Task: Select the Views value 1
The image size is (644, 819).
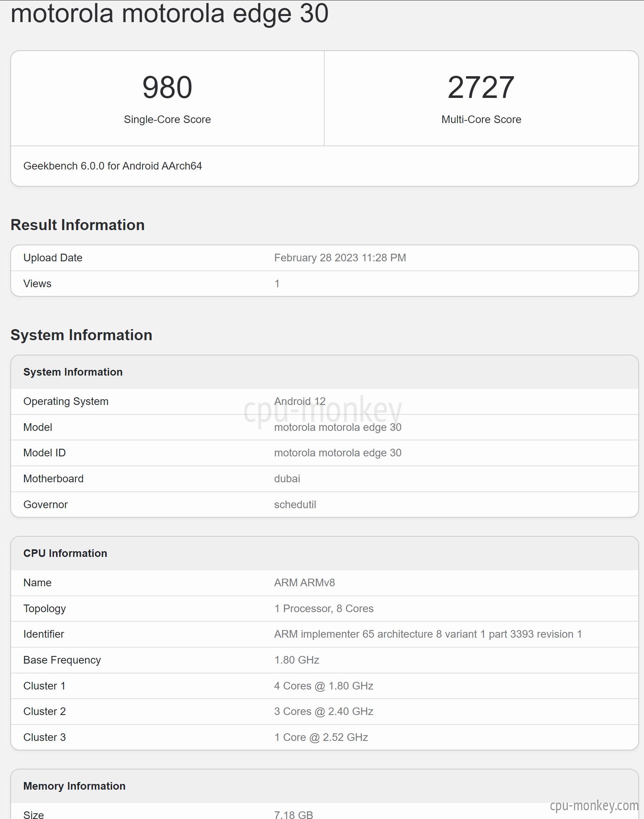Action: click(277, 283)
